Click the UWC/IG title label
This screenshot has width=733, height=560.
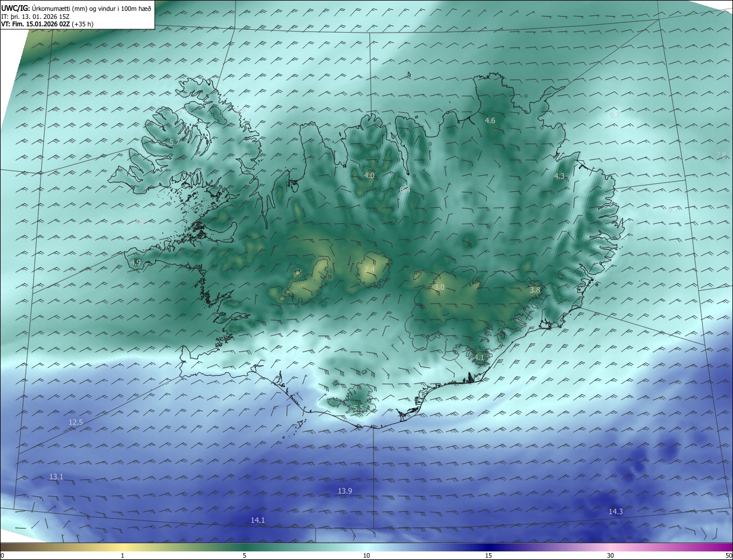pyautogui.click(x=15, y=8)
